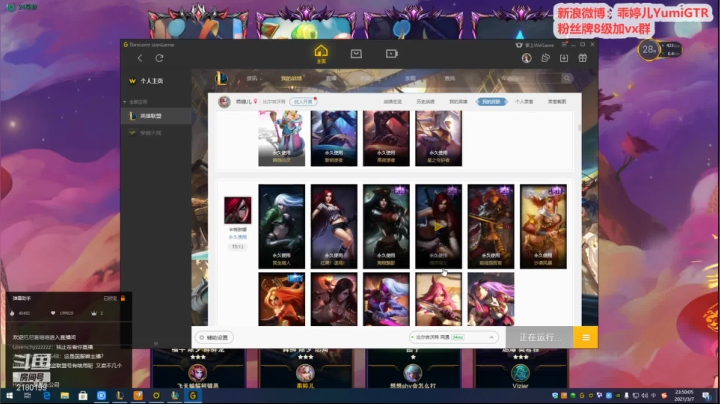The image size is (720, 404).
Task: Select 英雄联盟 in the left sidebar
Action: pos(156,116)
